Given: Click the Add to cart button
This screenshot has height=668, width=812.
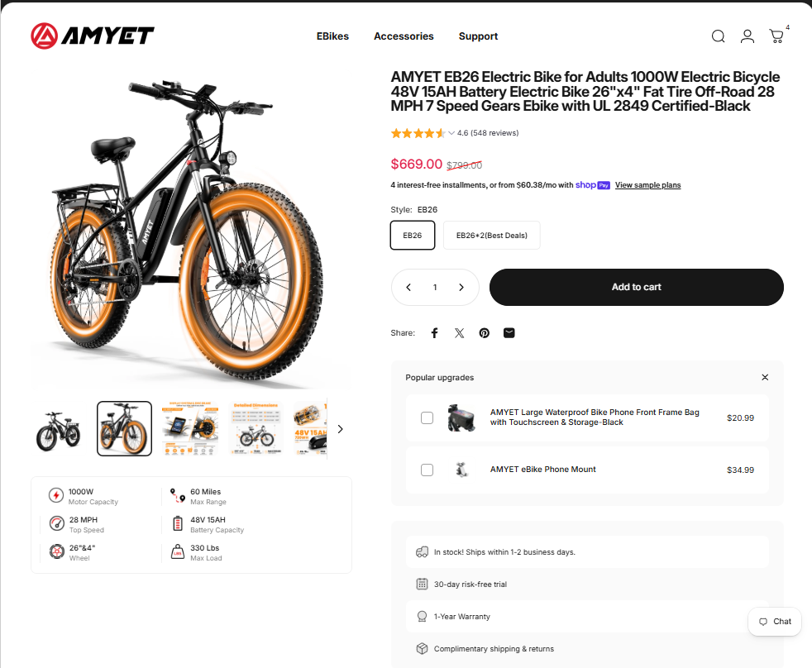Looking at the screenshot, I should pyautogui.click(x=636, y=287).
